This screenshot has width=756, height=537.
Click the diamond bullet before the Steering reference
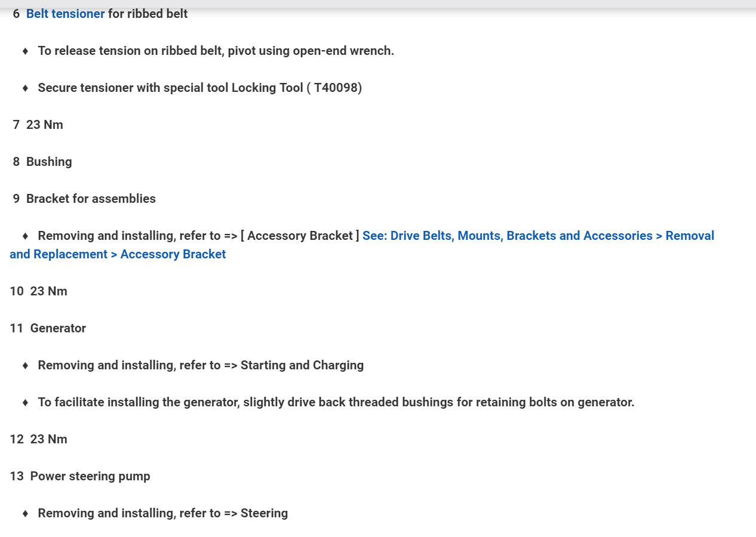[25, 514]
